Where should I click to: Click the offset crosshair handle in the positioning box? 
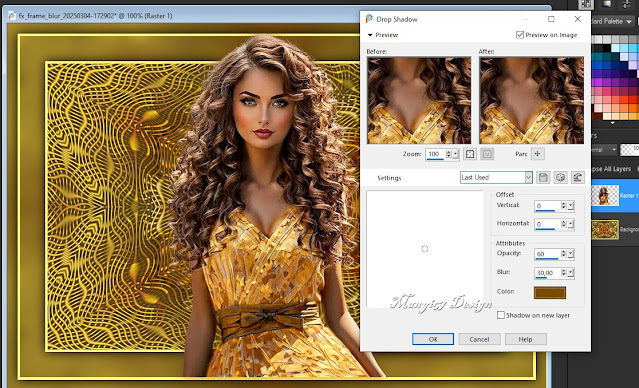425,249
